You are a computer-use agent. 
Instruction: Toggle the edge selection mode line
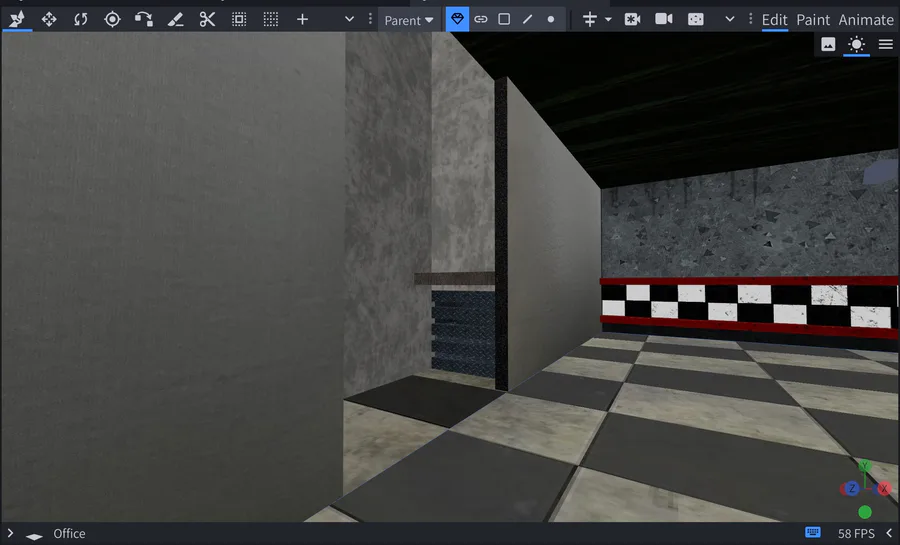pyautogui.click(x=527, y=20)
